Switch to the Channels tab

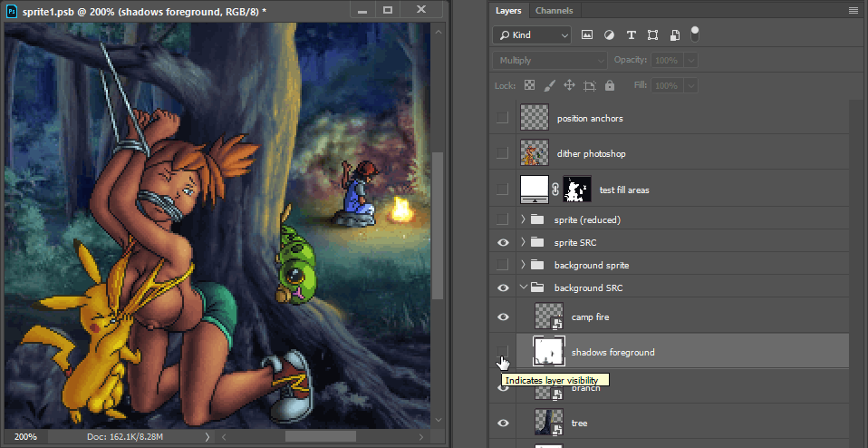click(554, 11)
